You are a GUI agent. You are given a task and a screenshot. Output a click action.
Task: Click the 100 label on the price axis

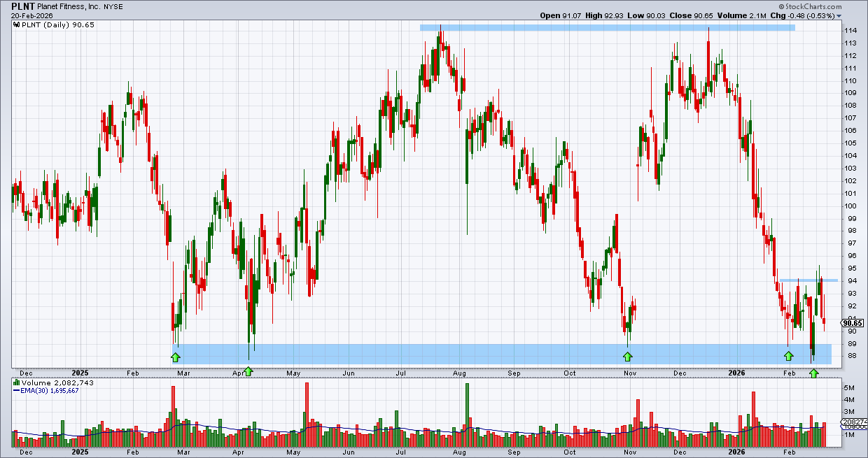point(850,206)
